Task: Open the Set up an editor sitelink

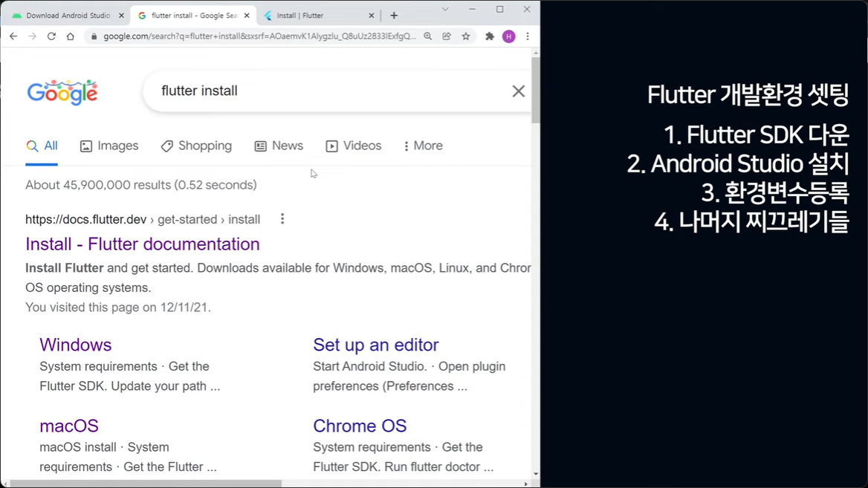Action: pos(376,345)
